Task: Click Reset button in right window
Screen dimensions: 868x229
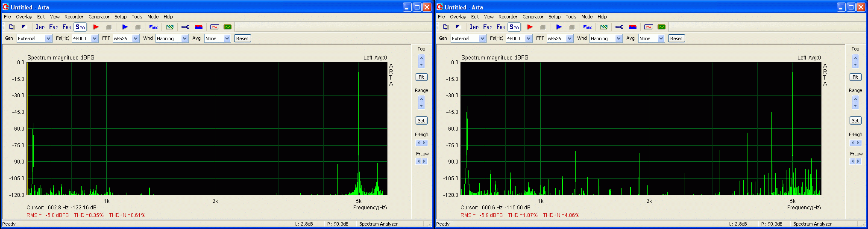Action: coord(676,39)
